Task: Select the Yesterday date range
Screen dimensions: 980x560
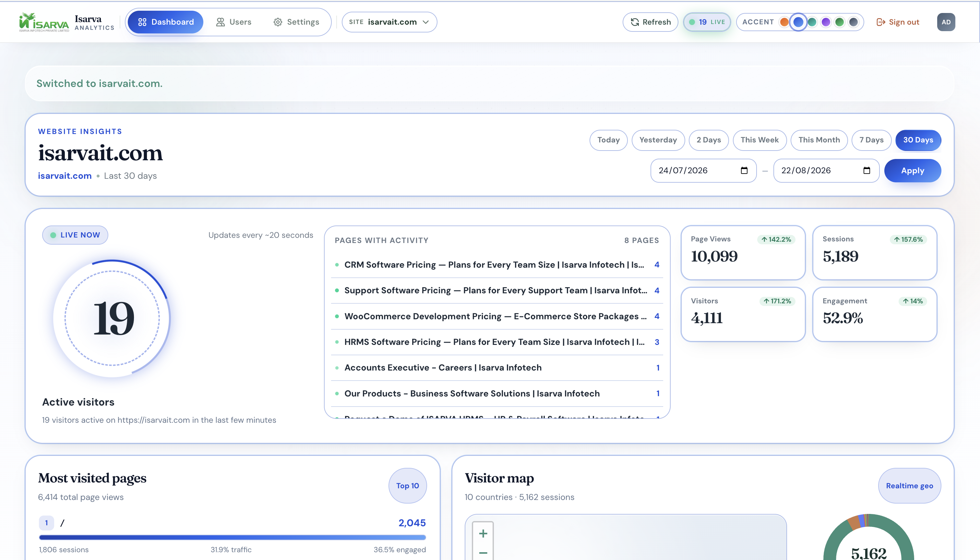Action: point(658,140)
